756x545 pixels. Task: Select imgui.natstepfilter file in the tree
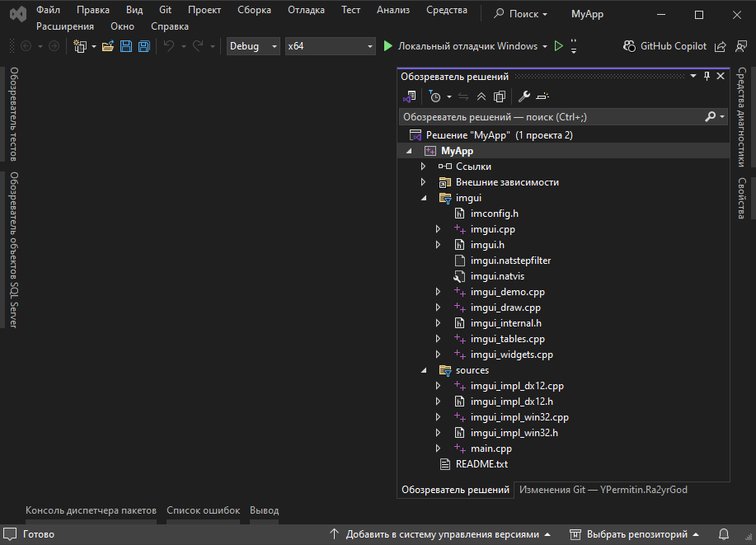tap(510, 261)
